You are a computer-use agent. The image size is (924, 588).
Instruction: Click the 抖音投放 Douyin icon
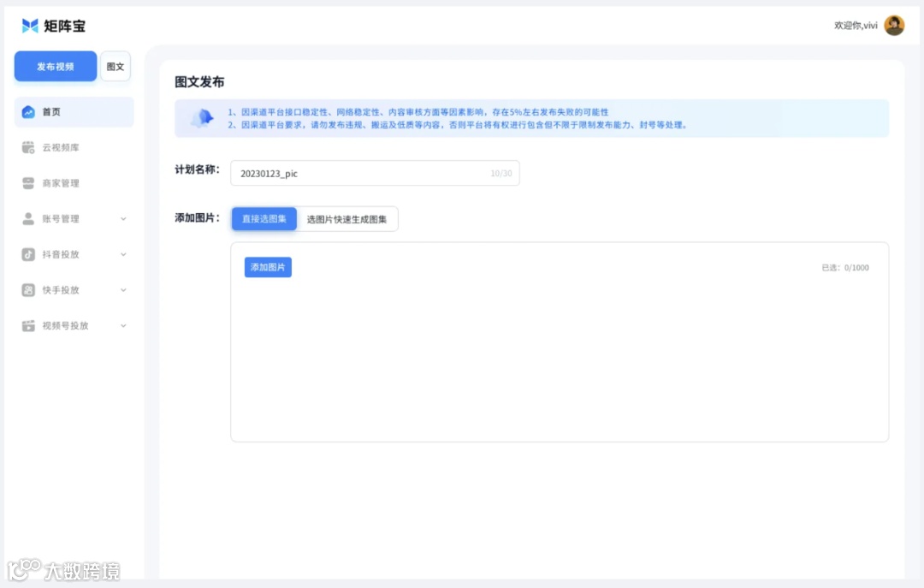[27, 253]
